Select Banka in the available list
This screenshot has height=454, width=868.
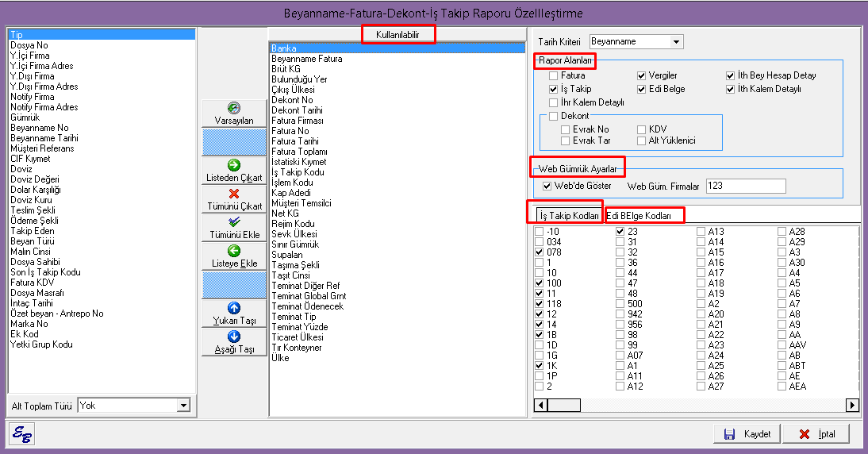(397, 48)
